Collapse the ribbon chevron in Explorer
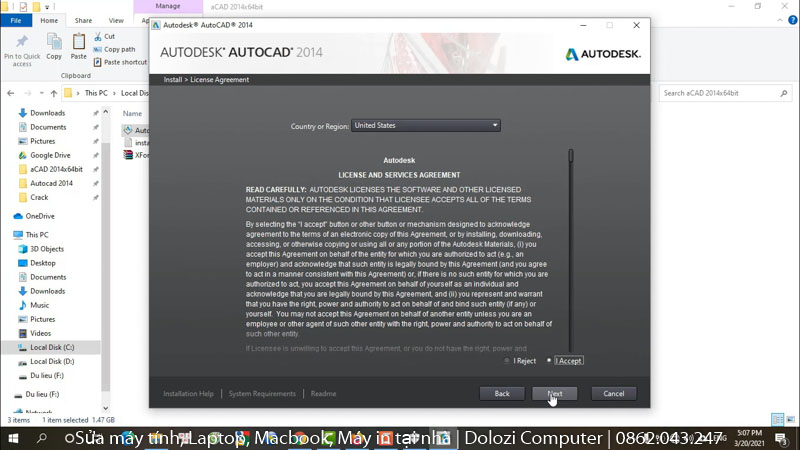Viewport: 800px width, 450px height. tap(780, 20)
